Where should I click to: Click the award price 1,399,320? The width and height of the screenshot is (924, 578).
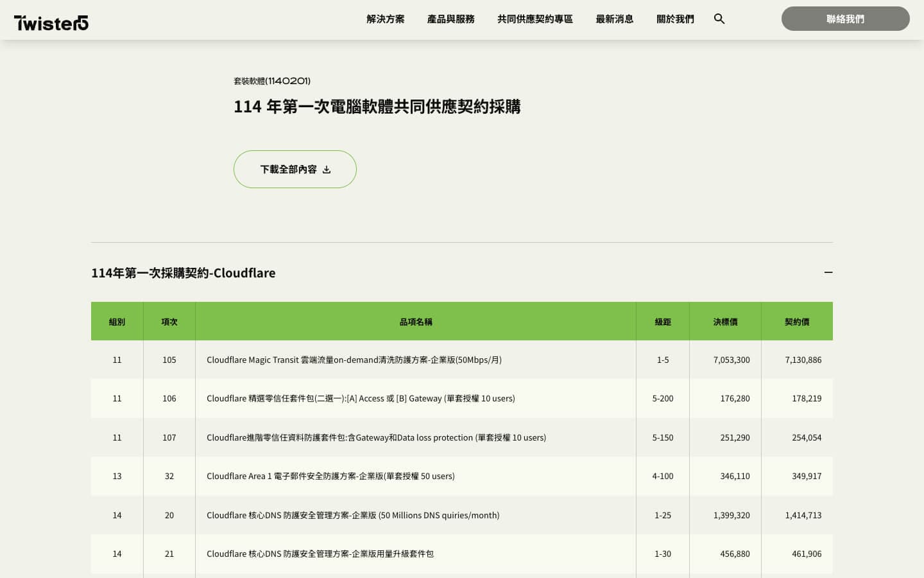tap(732, 515)
